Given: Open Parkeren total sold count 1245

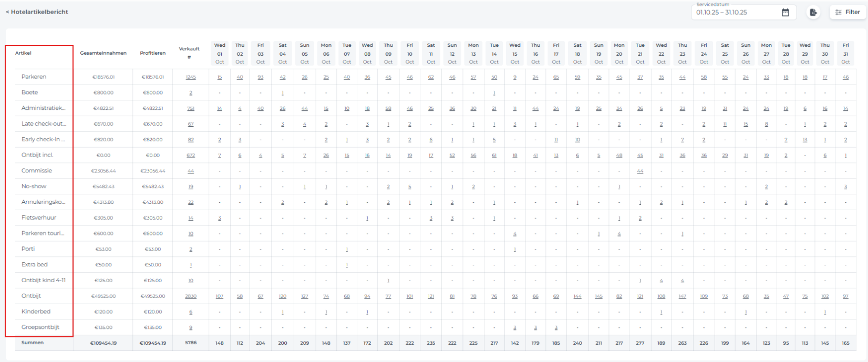Looking at the screenshot, I should point(190,77).
